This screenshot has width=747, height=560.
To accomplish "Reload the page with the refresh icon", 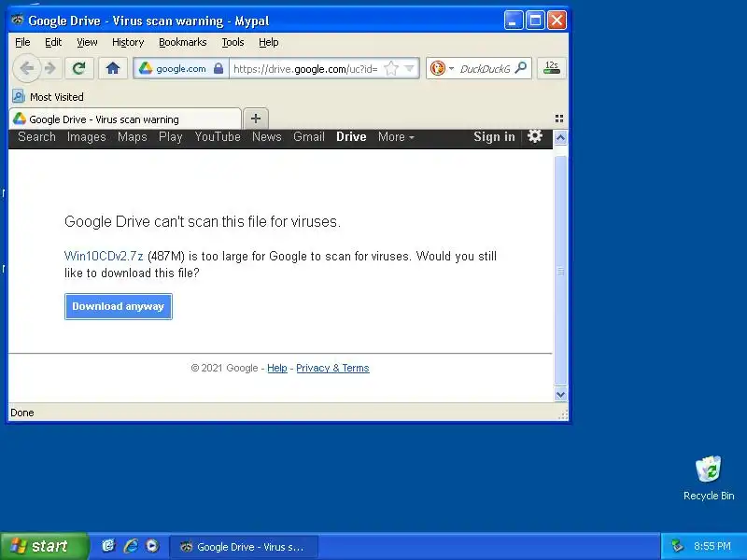I will [x=79, y=68].
